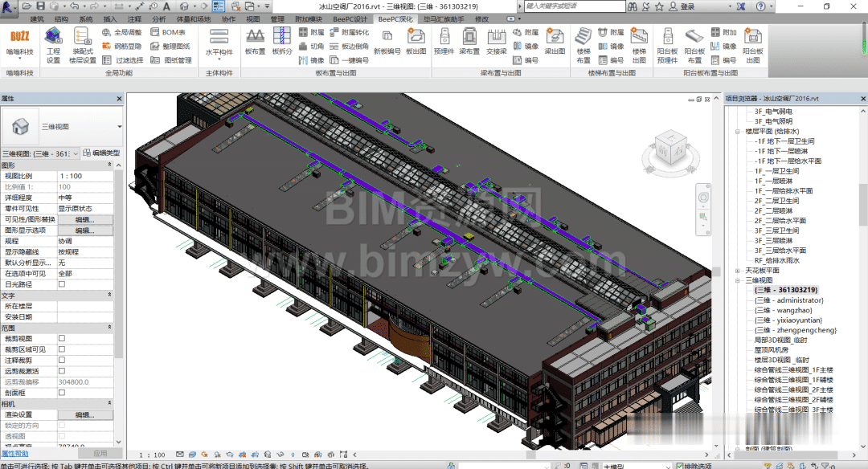Screen dimensions: 868x469
Task: Select the 梁布置 beam layout tool
Action: pos(469,42)
